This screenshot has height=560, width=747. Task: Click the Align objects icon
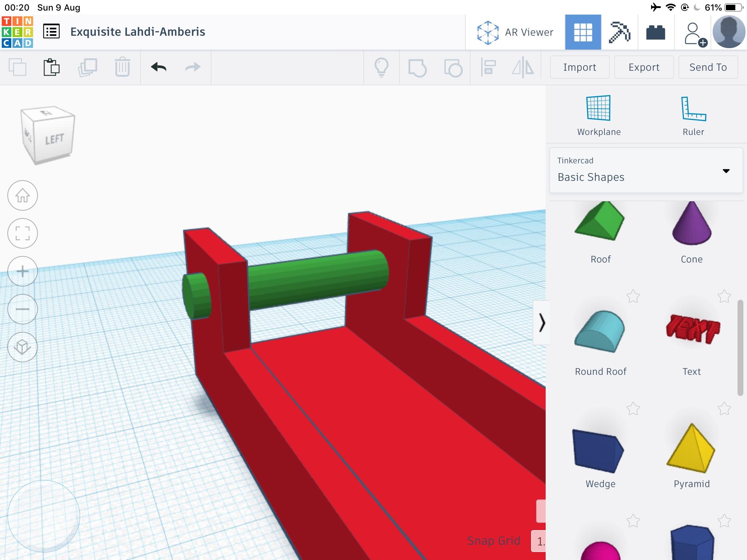pos(489,67)
